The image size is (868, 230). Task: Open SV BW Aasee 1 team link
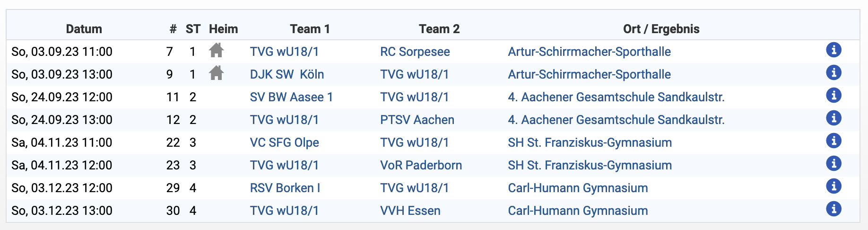tap(291, 97)
